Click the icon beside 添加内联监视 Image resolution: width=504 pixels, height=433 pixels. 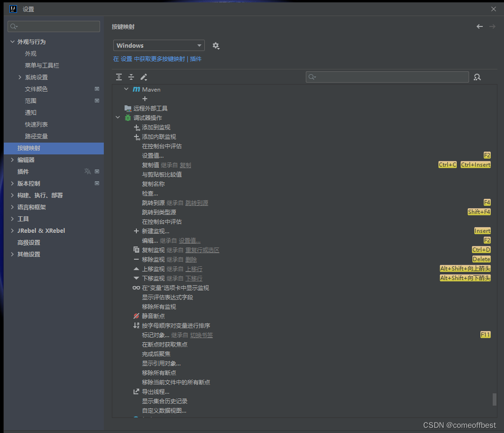pyautogui.click(x=136, y=137)
